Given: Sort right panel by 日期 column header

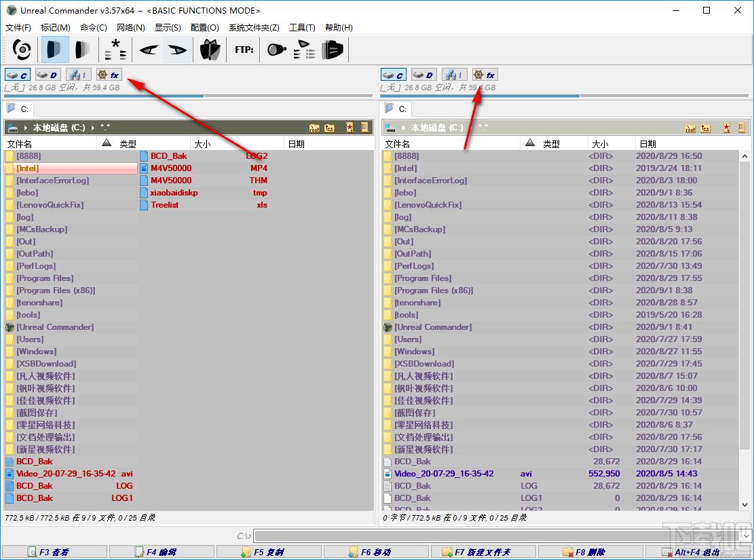Looking at the screenshot, I should (x=691, y=143).
